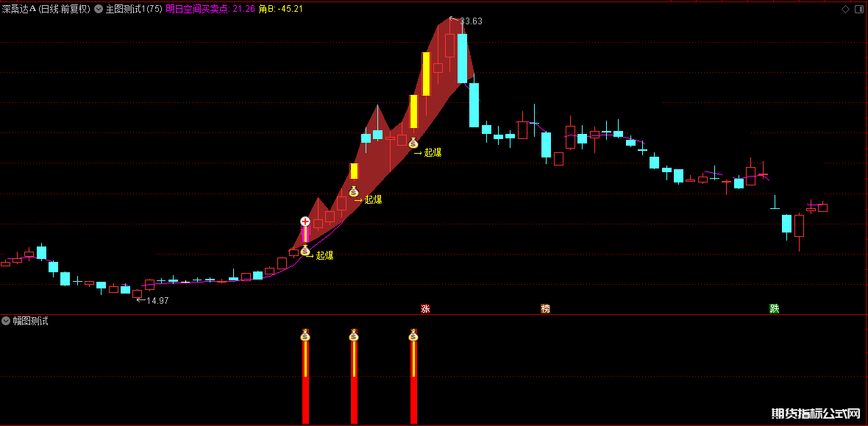Click the 起爆 label next to the magenta candle
The image size is (868, 426).
point(324,255)
